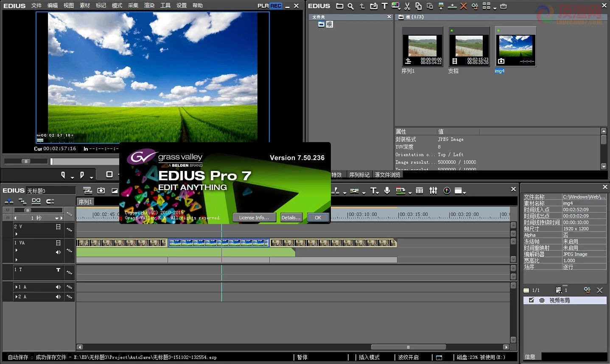Screen dimensions: 610x364
Task: Click the search magnifier in Bin toolbar
Action: [351, 6]
